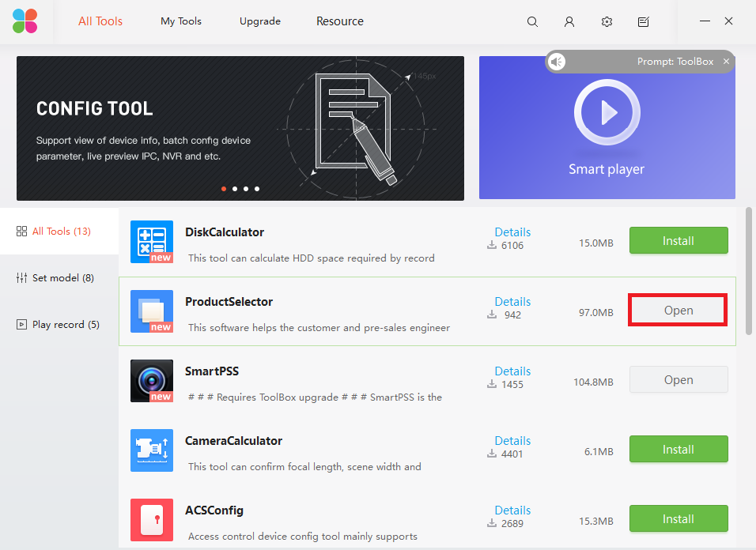Click the tool list vertical scrollbar

pyautogui.click(x=749, y=271)
